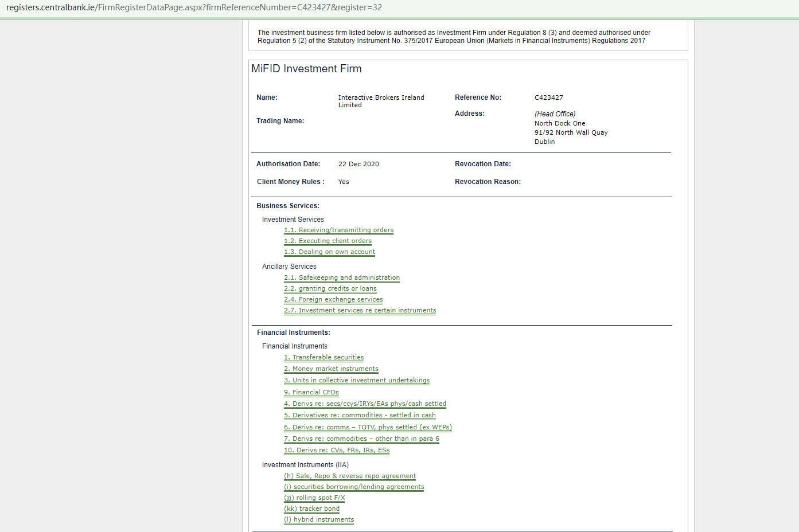Click the 'Ancillary Services' subheading
The image size is (799, 532).
click(x=289, y=267)
